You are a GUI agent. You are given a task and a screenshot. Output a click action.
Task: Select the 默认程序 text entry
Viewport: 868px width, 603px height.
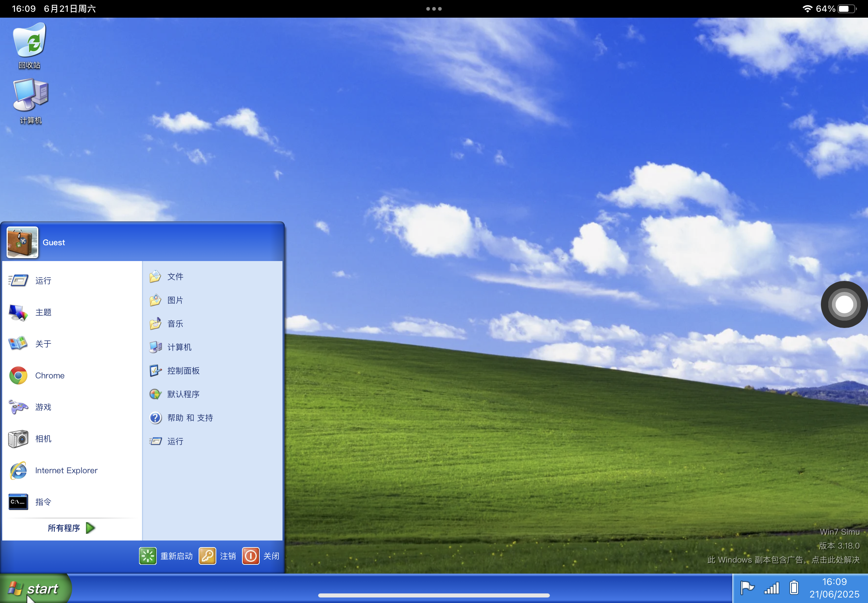click(x=183, y=394)
